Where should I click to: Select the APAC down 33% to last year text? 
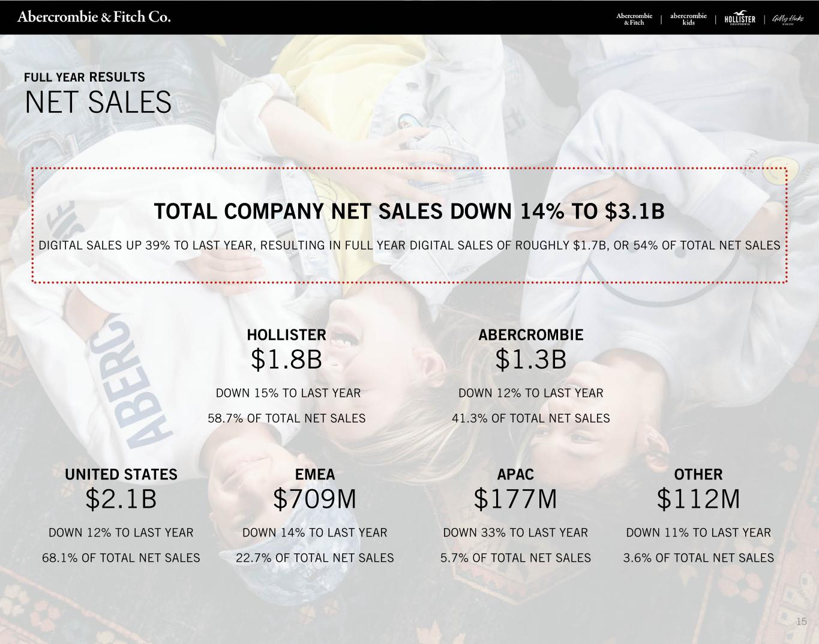click(x=515, y=532)
